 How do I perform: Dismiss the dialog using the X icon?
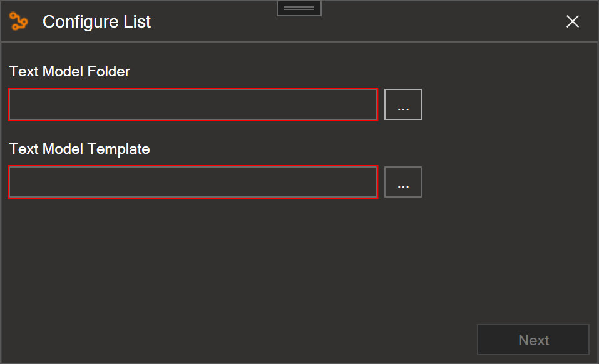573,21
